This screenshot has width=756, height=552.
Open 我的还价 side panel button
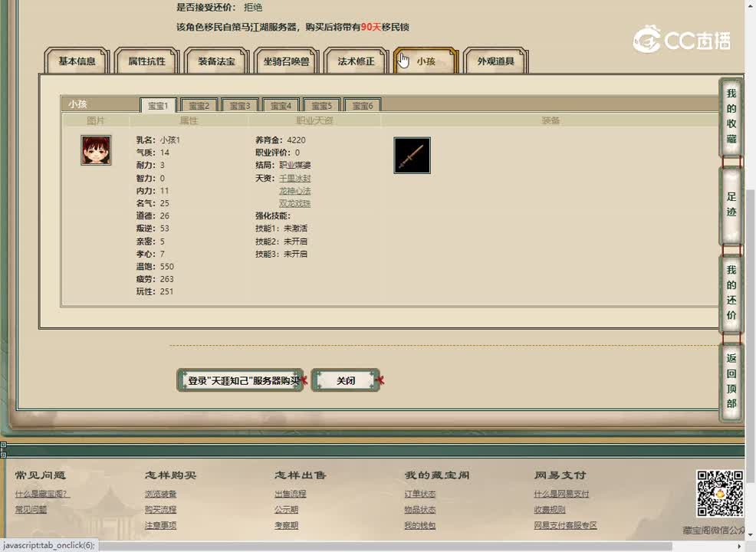pos(731,293)
